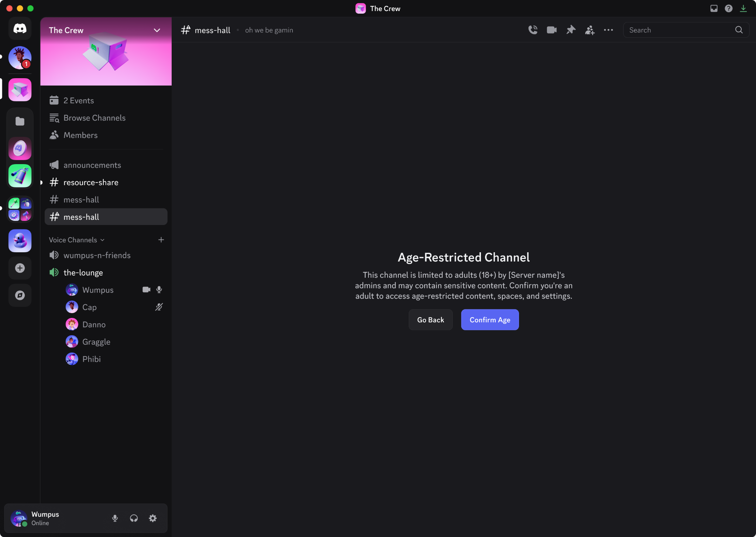Click the search magnifier icon

[739, 30]
